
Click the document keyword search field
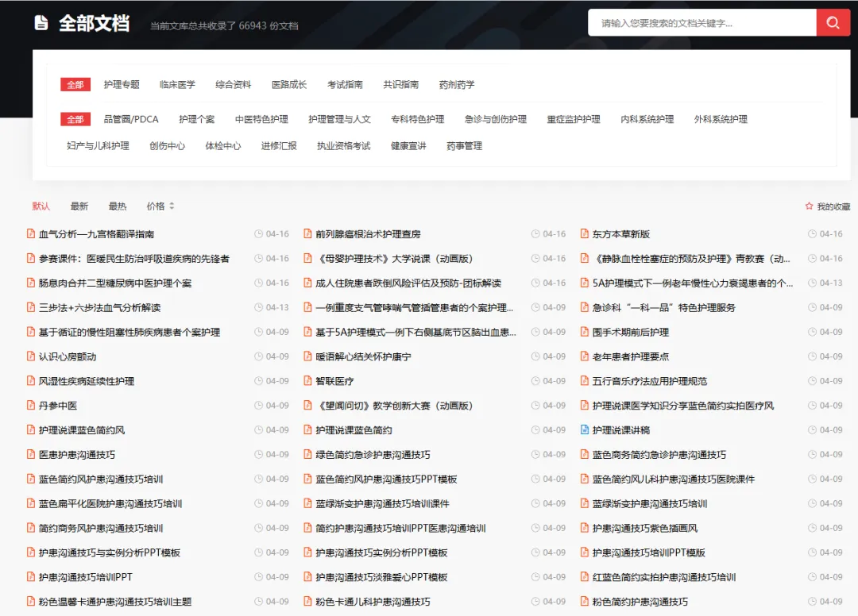702,23
